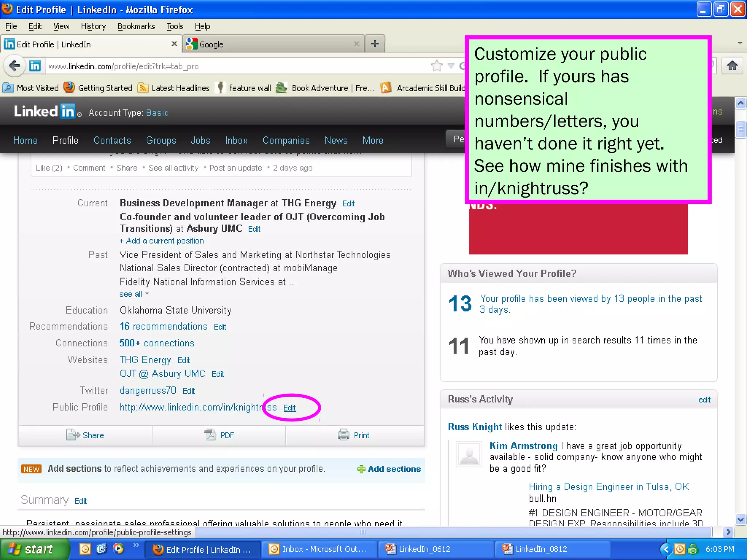Click the browser back arrow button

pyautogui.click(x=15, y=66)
